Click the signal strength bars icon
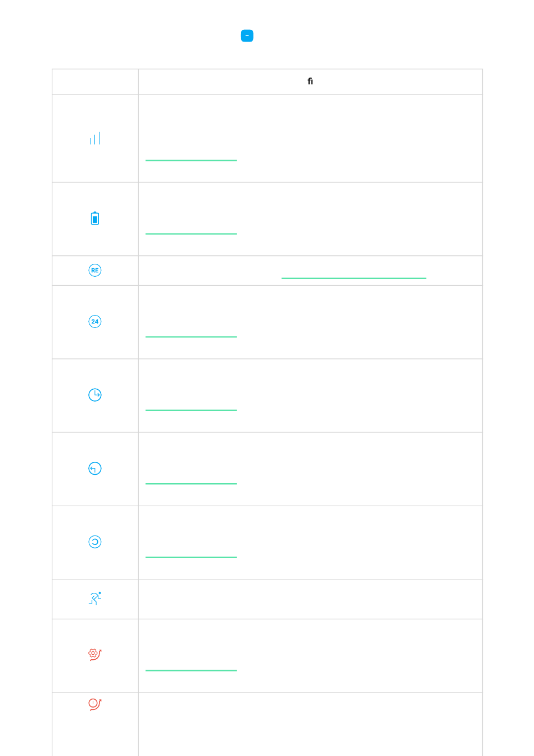The image size is (534, 756). point(95,138)
